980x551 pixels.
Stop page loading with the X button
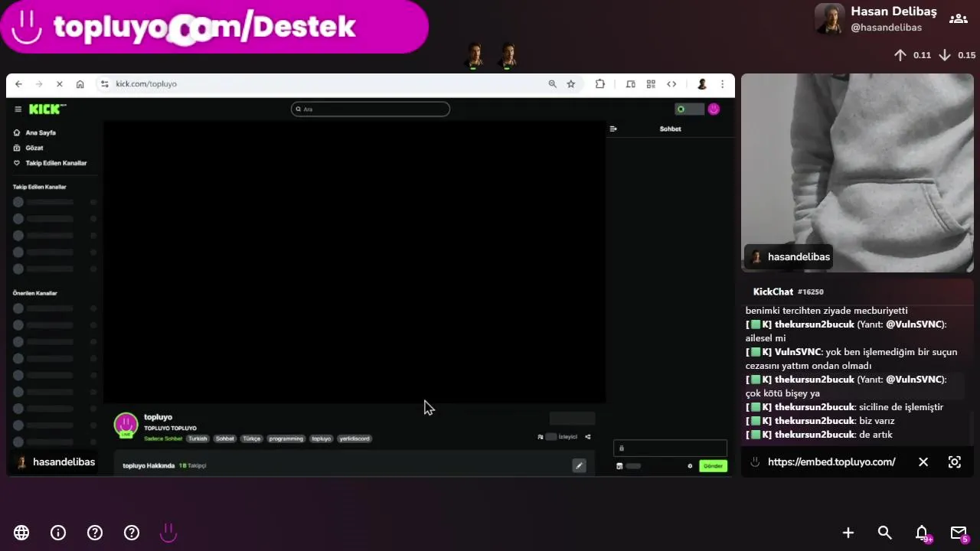(60, 84)
